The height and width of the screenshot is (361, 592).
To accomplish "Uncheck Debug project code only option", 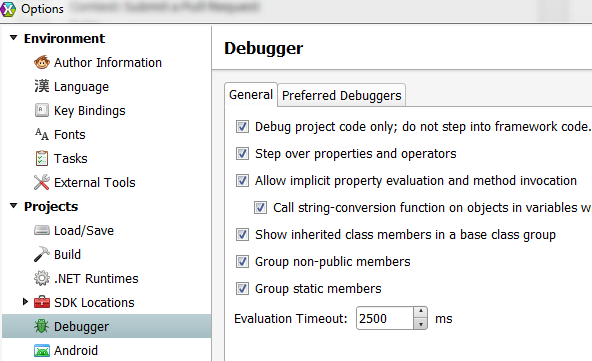I will 242,127.
